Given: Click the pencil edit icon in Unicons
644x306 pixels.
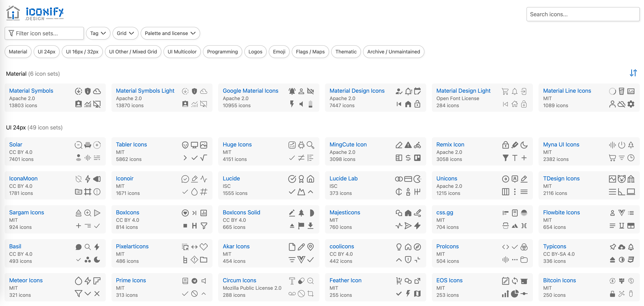Looking at the screenshot, I should [524, 179].
